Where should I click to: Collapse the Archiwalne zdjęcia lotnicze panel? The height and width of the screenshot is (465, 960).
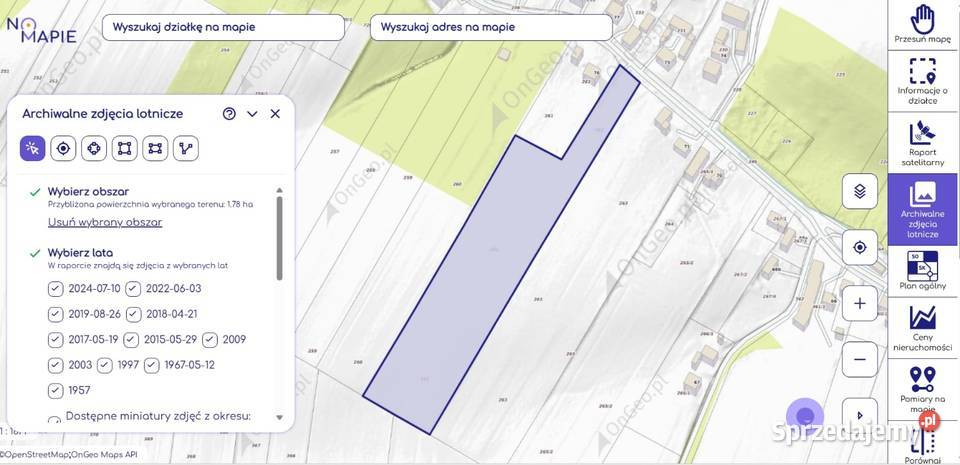[252, 114]
